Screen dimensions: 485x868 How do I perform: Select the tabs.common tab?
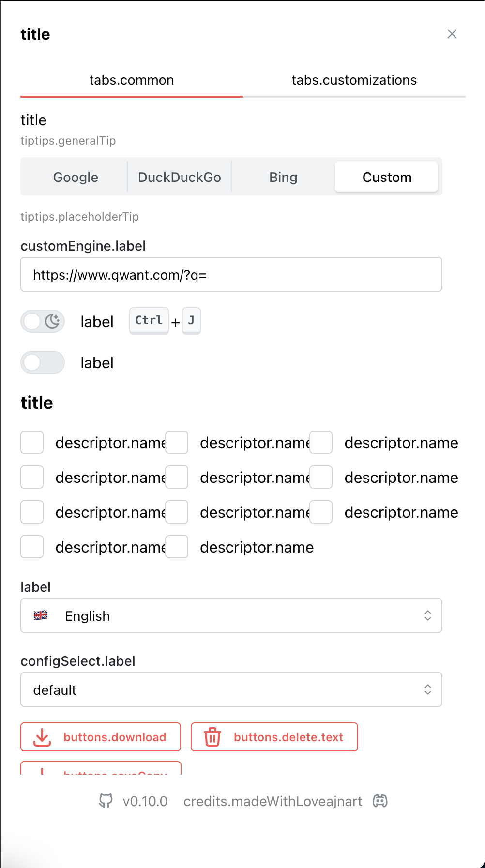click(x=131, y=80)
